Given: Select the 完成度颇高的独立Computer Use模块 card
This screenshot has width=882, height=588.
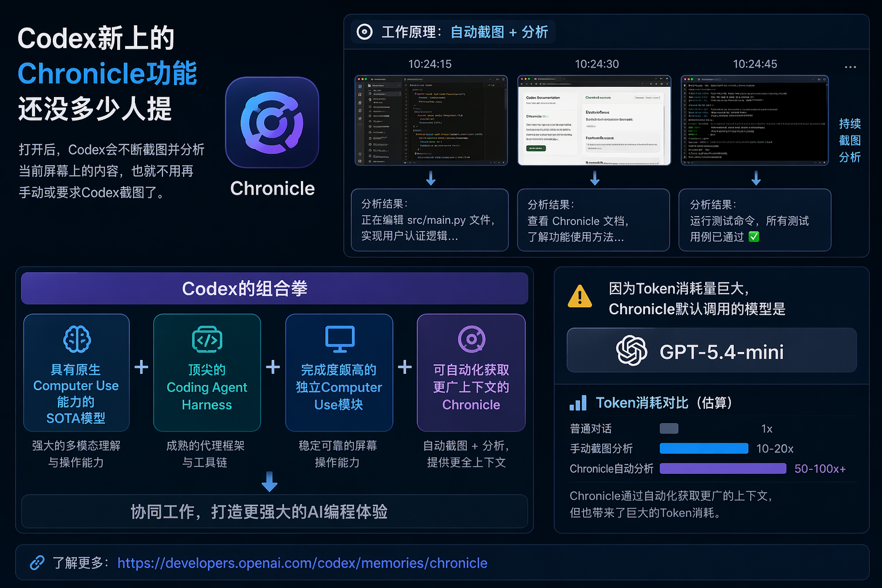Looking at the screenshot, I should [x=339, y=373].
